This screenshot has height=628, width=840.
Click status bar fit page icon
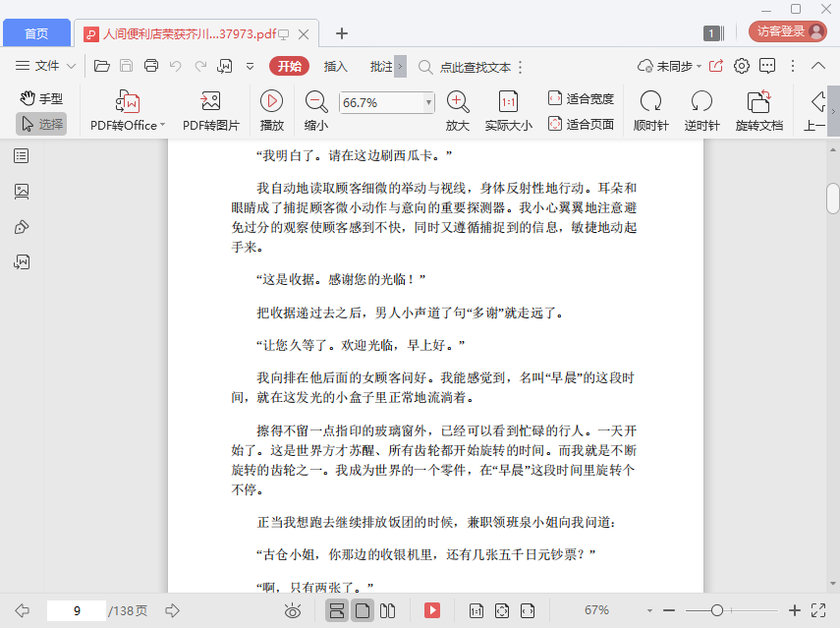tap(502, 610)
